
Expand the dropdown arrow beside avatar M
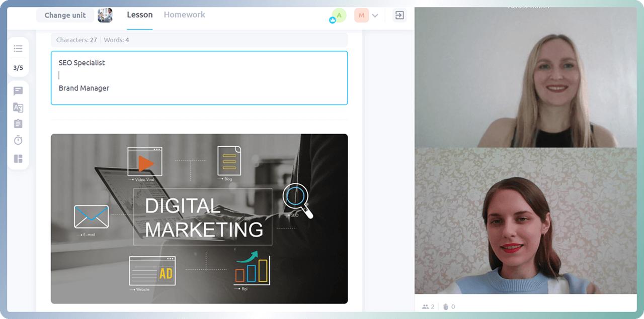(x=375, y=16)
